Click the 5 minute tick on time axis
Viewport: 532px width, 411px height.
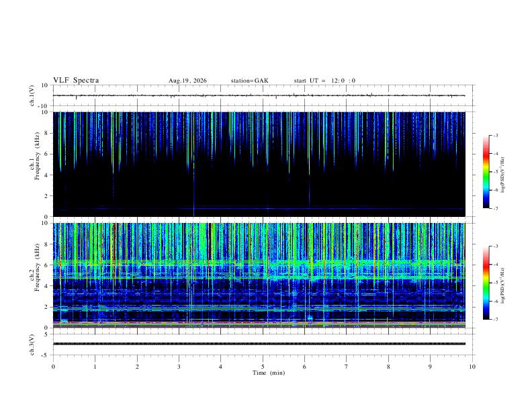pyautogui.click(x=263, y=367)
